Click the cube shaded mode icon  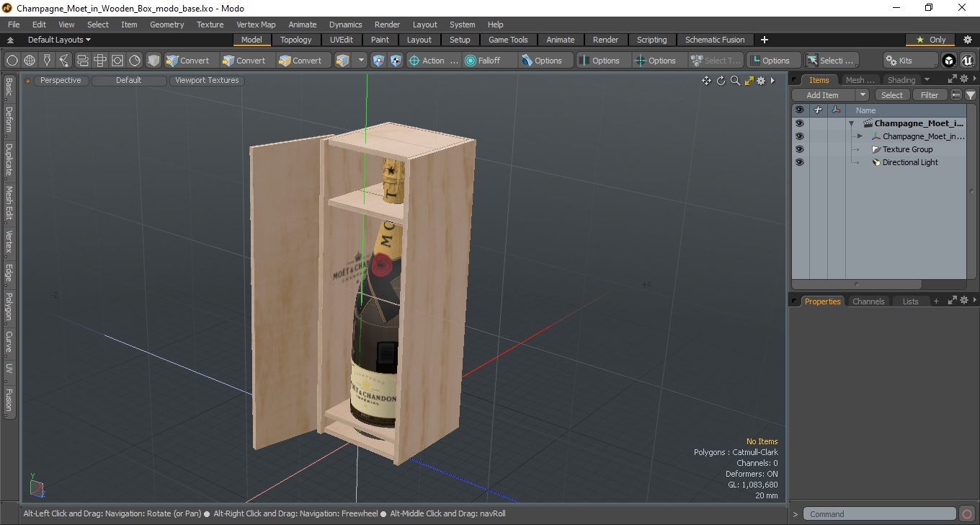pos(153,61)
